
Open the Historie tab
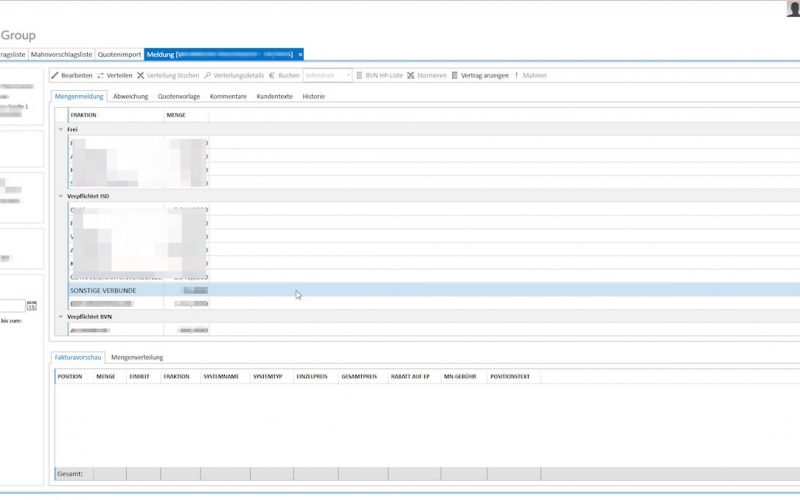point(313,96)
